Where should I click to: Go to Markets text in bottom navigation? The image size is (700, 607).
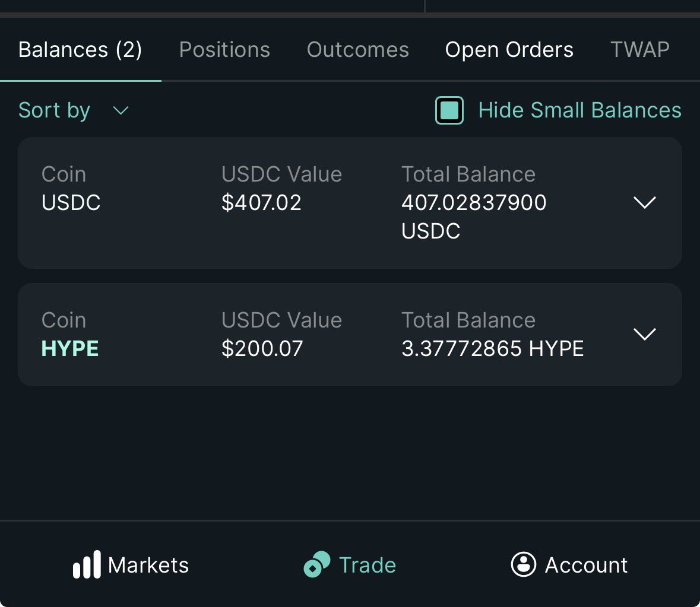148,565
